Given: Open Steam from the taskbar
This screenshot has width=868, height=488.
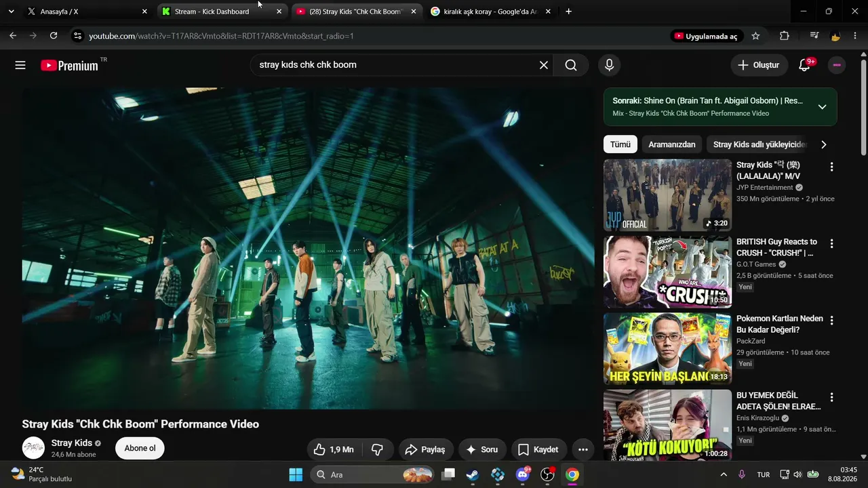Looking at the screenshot, I should click(x=472, y=474).
